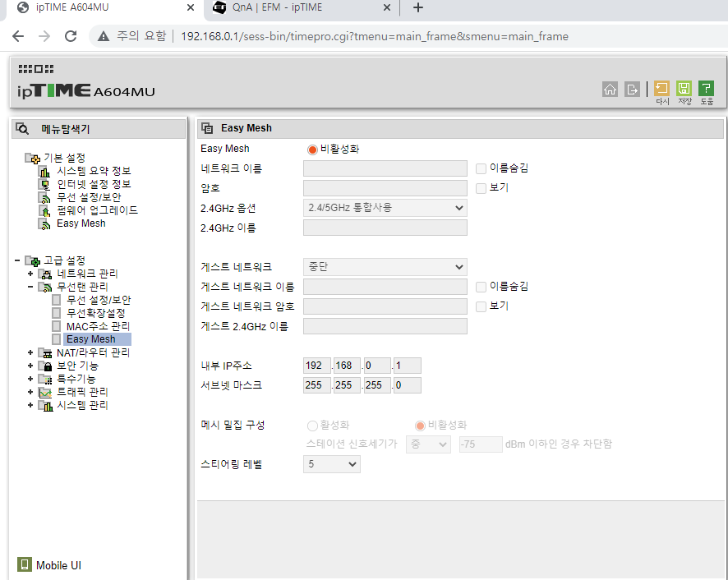The image size is (728, 580).
Task: Click the 네트워크 이름 input field
Action: [x=385, y=168]
